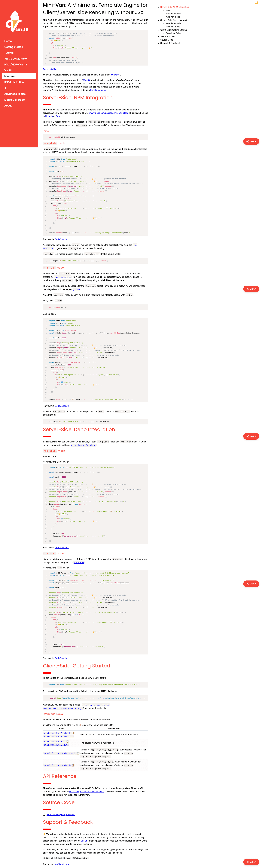Open DOM Composition and Manipulation link
The height and width of the screenshot is (868, 262).
pyautogui.click(x=87, y=792)
